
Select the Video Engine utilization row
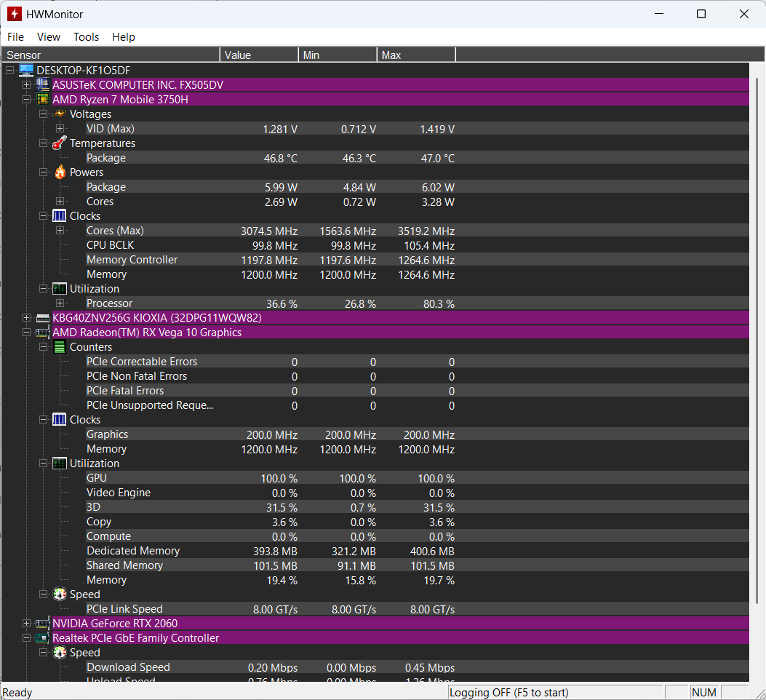[417, 493]
